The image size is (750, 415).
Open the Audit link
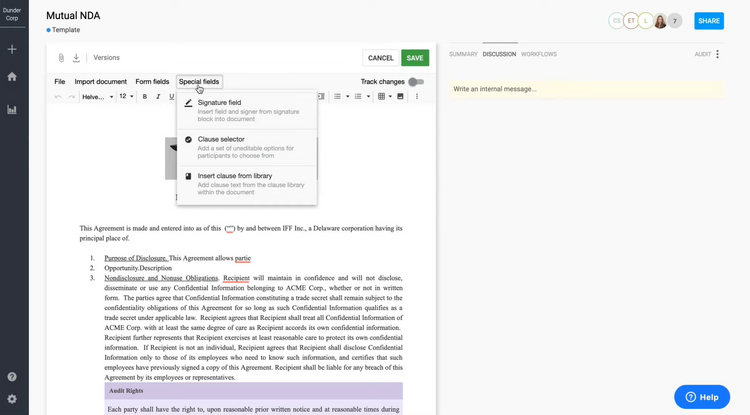click(703, 55)
